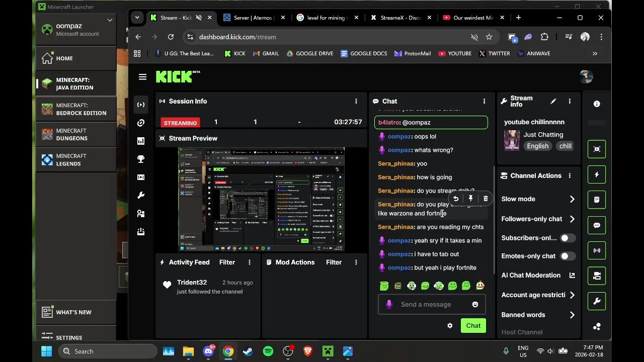Filter the Activity Feed

pos(227,262)
